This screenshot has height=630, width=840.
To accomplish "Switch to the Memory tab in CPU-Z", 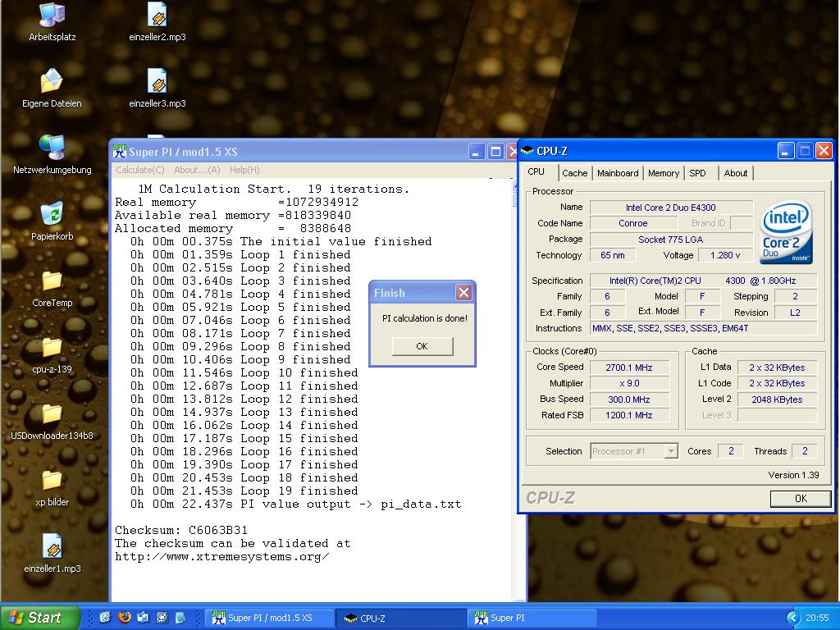I will [x=663, y=173].
